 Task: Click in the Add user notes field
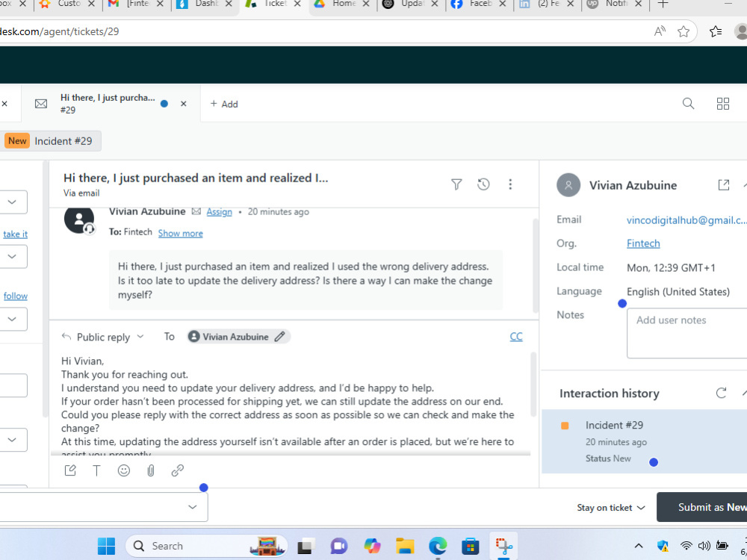pyautogui.click(x=687, y=333)
